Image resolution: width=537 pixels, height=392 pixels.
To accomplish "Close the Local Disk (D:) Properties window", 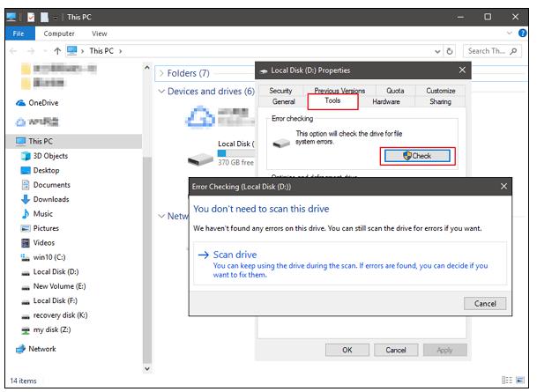I will click(x=462, y=70).
